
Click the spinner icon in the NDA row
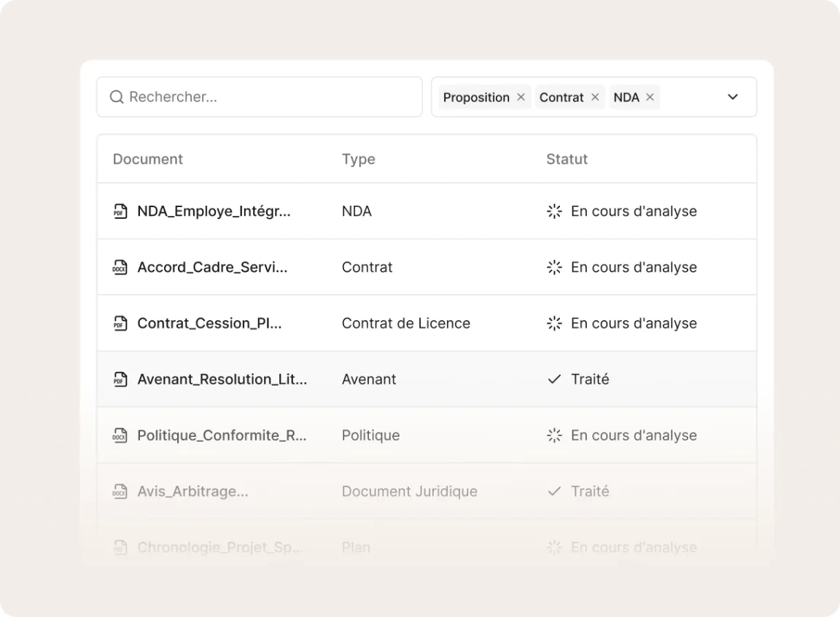554,212
